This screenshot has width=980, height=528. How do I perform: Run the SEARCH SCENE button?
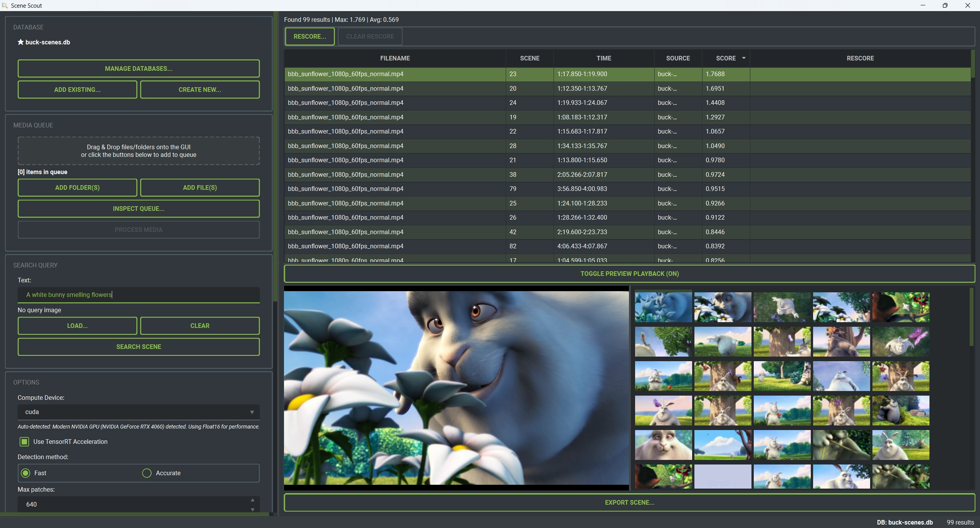(x=139, y=347)
